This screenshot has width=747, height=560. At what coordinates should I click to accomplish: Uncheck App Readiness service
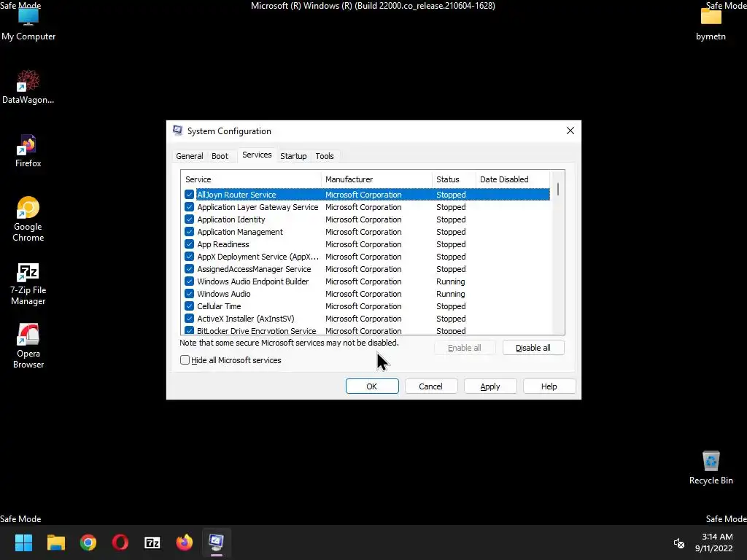click(189, 244)
